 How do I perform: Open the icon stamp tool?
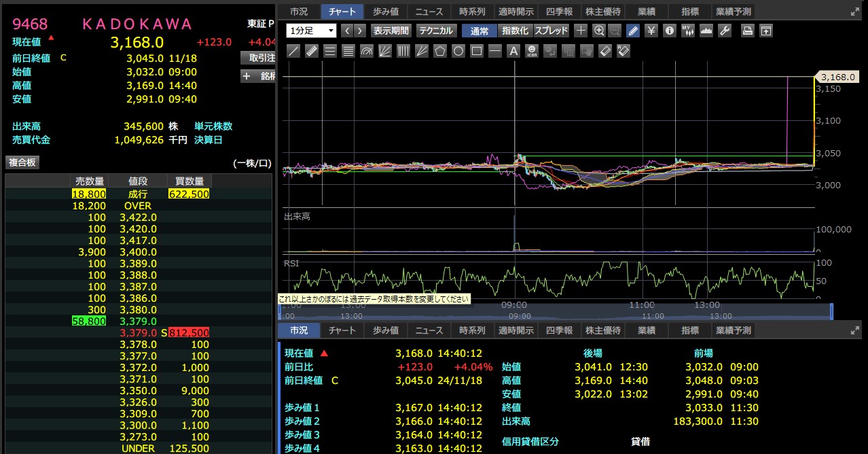[532, 51]
